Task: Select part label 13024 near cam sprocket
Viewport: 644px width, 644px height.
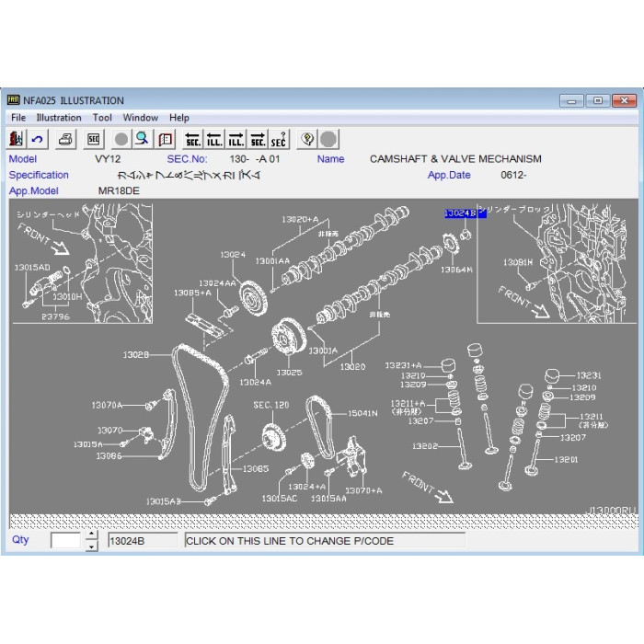Action: point(233,255)
